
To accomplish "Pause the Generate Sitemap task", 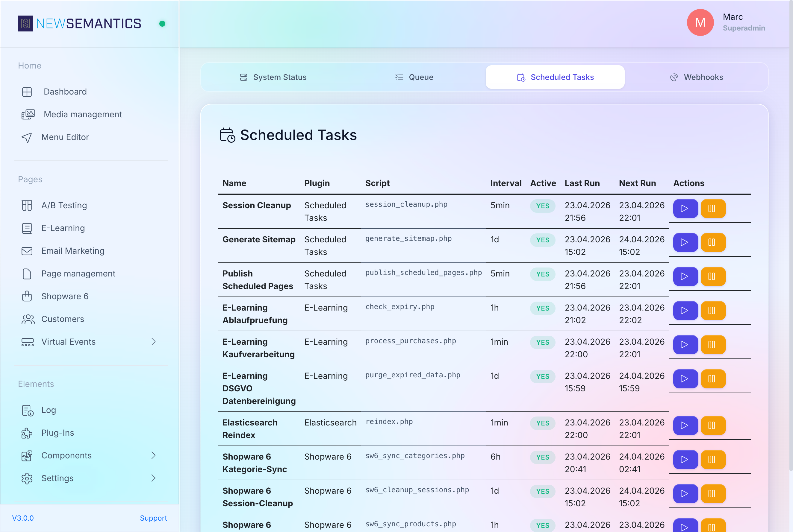I will point(713,243).
